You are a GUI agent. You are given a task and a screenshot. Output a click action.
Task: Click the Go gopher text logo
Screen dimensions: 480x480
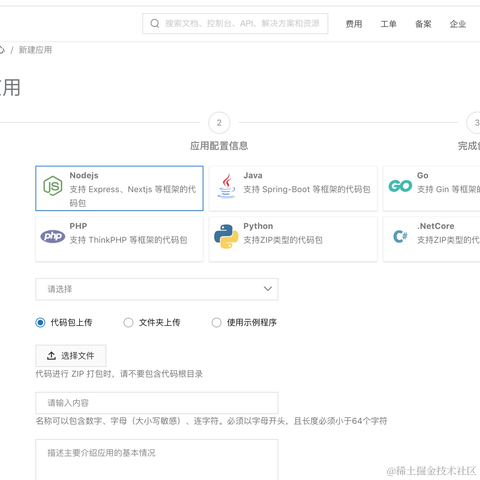[400, 186]
